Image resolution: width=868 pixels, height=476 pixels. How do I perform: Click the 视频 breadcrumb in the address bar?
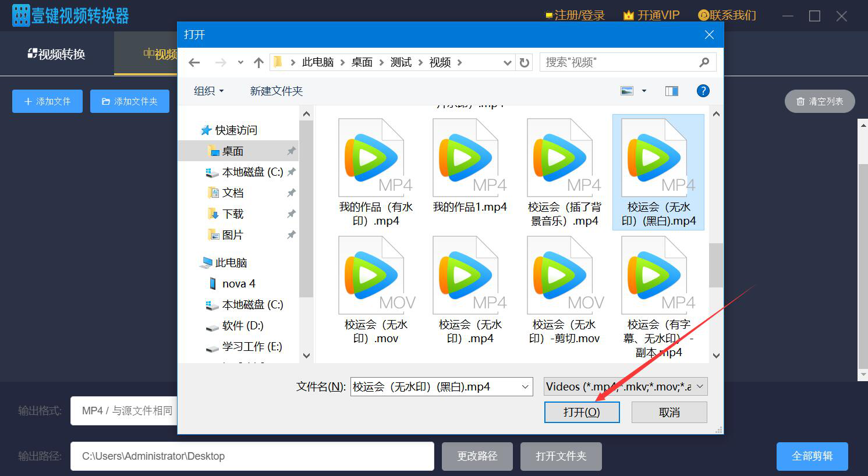pos(440,62)
